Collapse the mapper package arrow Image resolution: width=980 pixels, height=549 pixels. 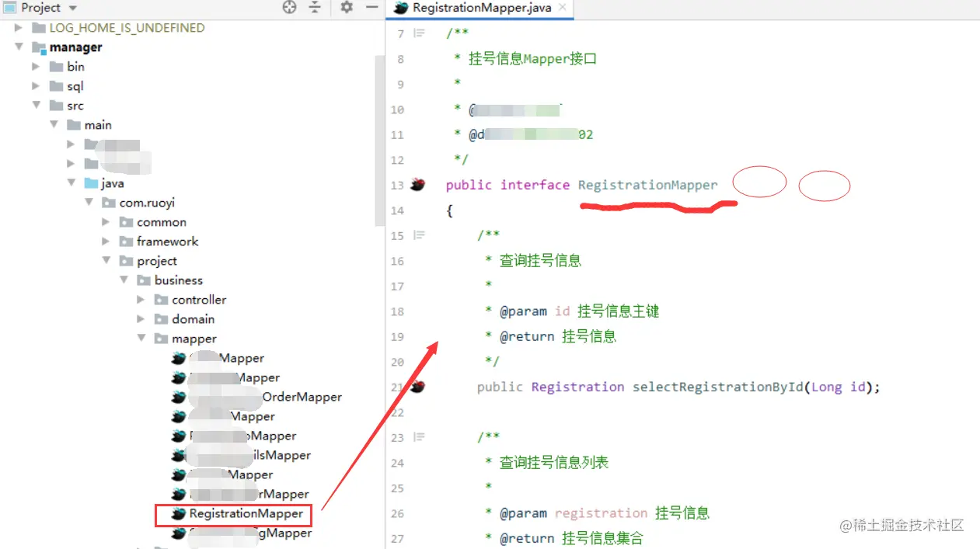141,339
